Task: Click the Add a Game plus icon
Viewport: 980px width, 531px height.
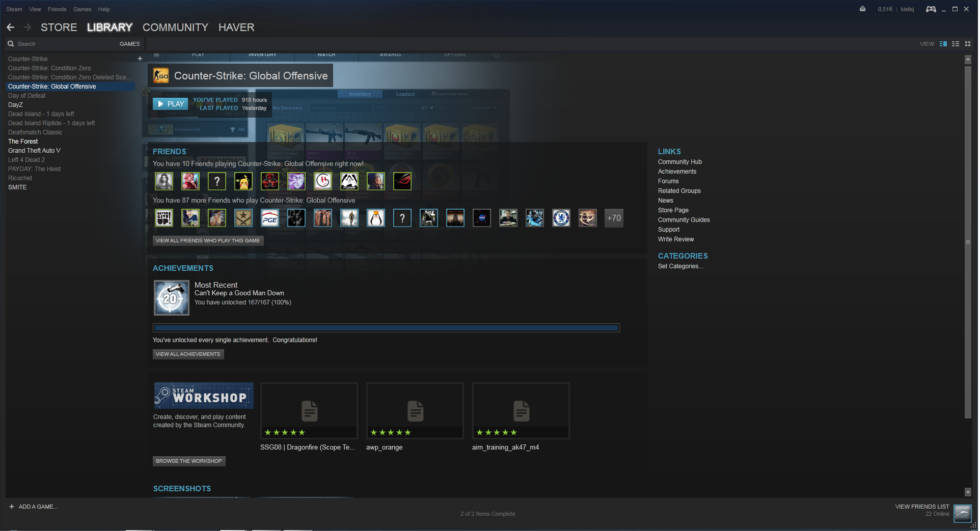Action: (x=12, y=507)
